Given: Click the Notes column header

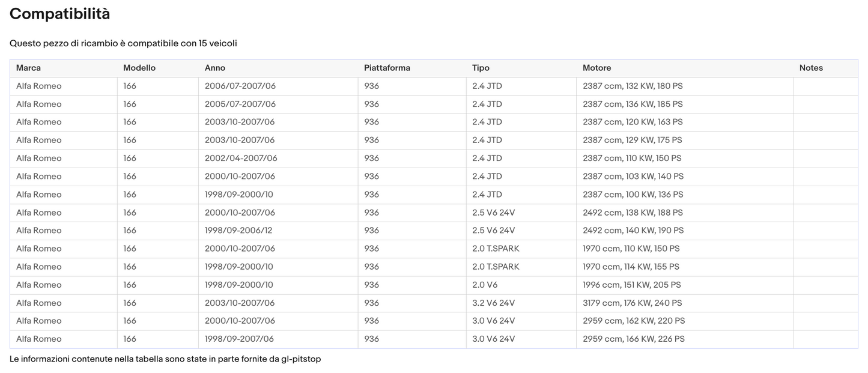Looking at the screenshot, I should tap(811, 68).
